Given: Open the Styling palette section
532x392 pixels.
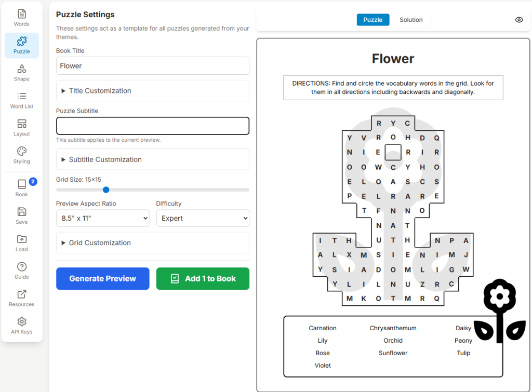Looking at the screenshot, I should [22, 155].
